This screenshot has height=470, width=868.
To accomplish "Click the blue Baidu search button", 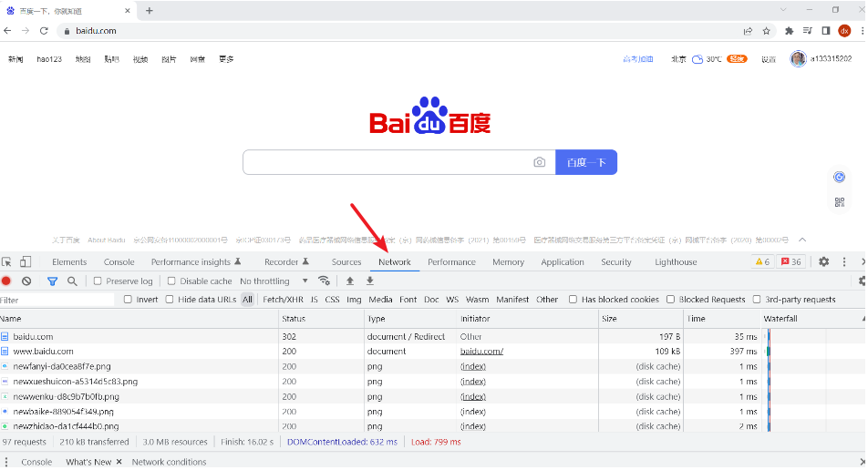I will tap(586, 162).
